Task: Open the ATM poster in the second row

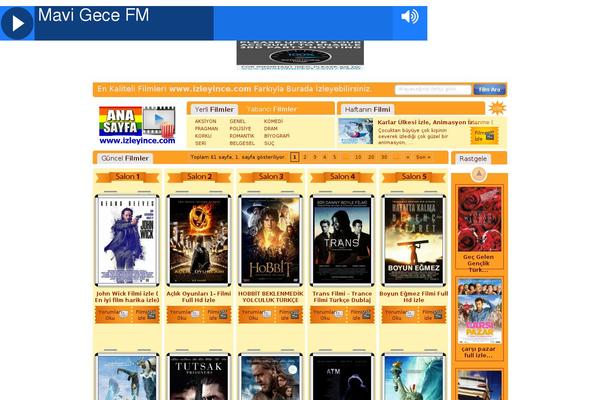Action: click(x=342, y=377)
